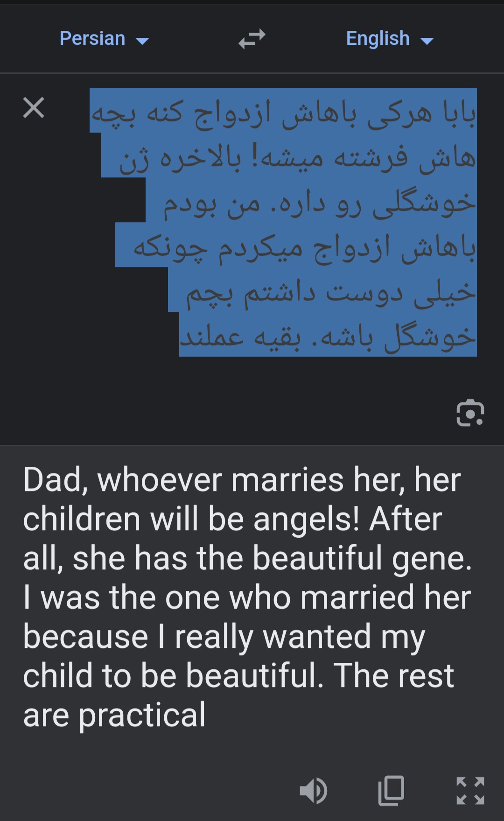
Task: Tap the word "married" in the translation
Action: (x=357, y=597)
